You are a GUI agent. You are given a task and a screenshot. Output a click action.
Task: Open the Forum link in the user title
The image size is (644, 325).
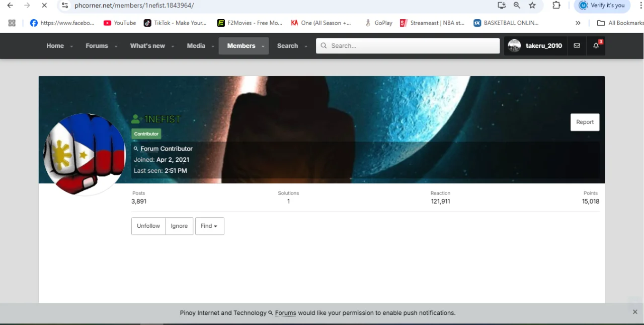click(x=149, y=149)
